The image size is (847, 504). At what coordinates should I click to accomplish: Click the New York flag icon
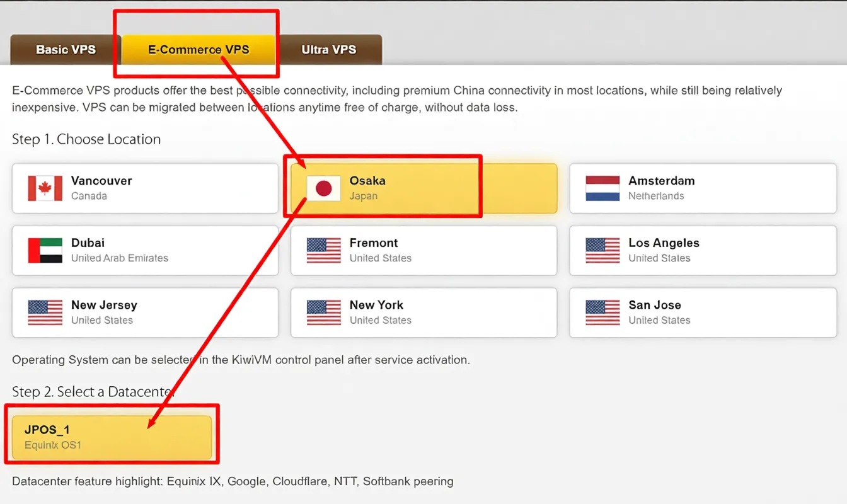pyautogui.click(x=324, y=312)
